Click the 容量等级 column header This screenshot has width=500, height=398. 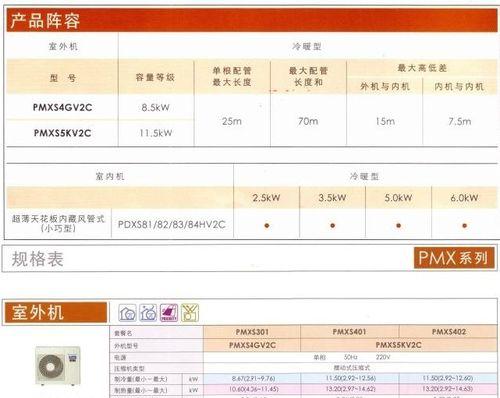[155, 77]
